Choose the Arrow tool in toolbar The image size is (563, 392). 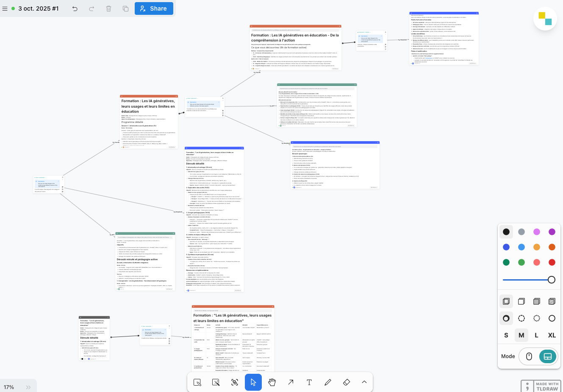291,382
